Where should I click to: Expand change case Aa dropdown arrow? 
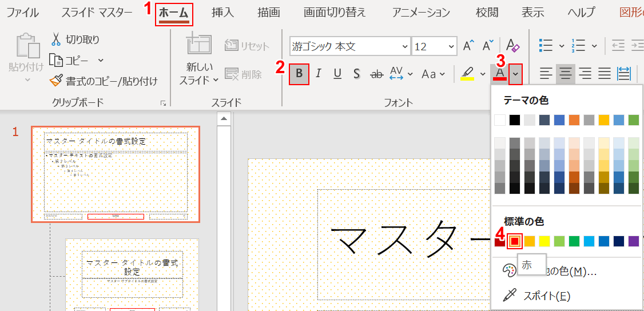(442, 74)
